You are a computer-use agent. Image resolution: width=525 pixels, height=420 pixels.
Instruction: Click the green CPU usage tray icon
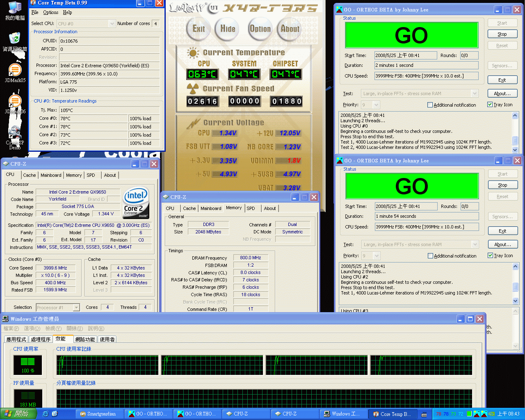tap(469, 414)
